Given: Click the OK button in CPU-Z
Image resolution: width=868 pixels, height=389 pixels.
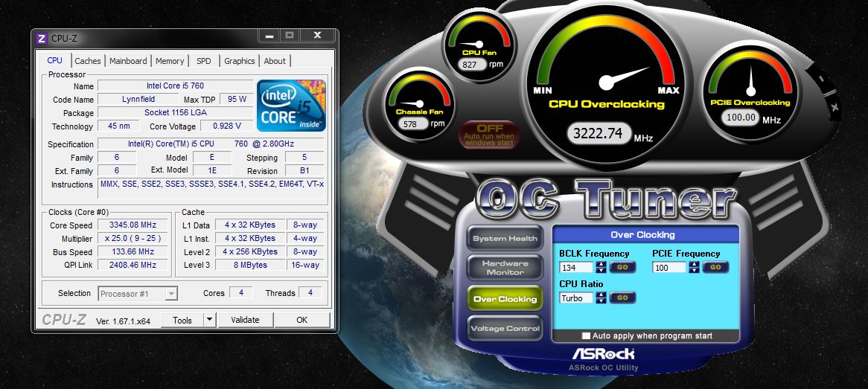Looking at the screenshot, I should click(301, 320).
